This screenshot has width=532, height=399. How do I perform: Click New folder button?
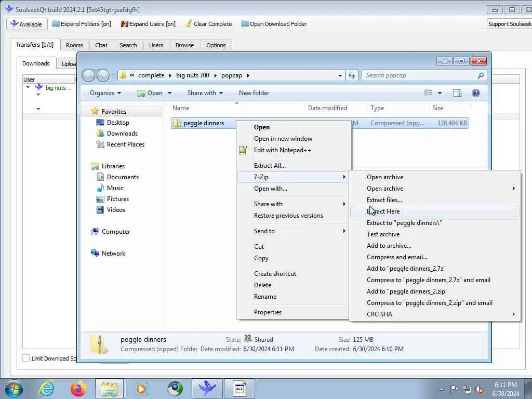254,93
